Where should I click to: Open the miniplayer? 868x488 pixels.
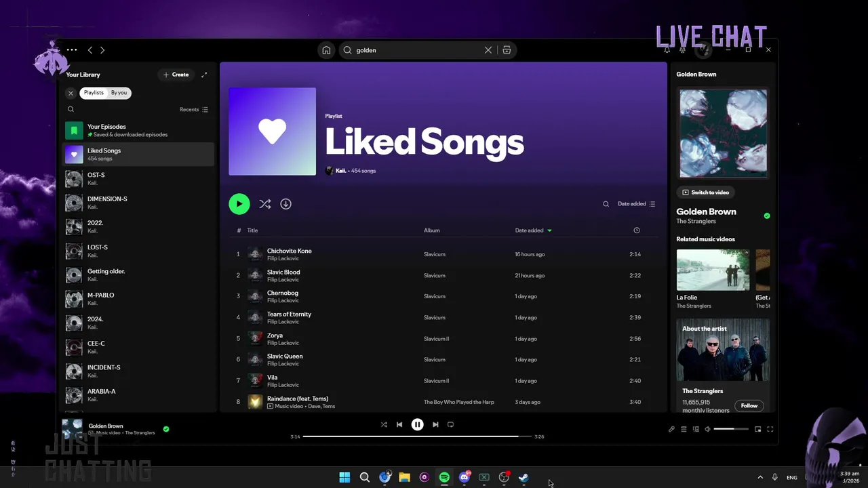point(757,429)
